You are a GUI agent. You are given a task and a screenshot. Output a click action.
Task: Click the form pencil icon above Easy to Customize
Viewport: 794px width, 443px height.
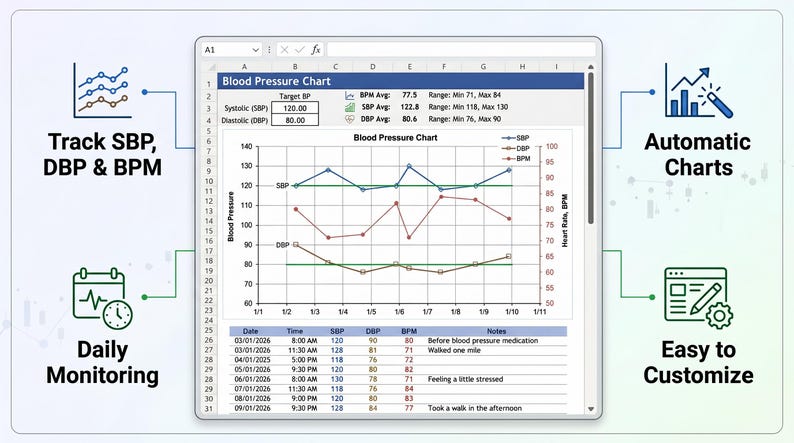pyautogui.click(x=699, y=298)
